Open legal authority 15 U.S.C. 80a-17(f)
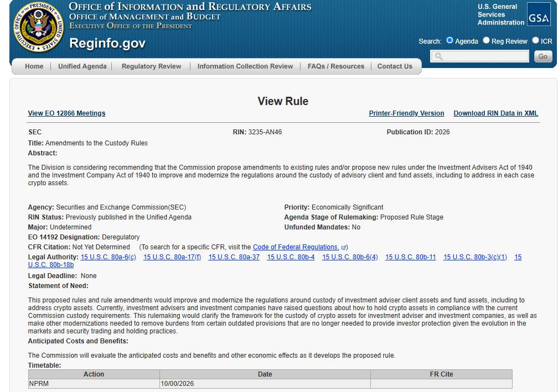 pyautogui.click(x=172, y=257)
